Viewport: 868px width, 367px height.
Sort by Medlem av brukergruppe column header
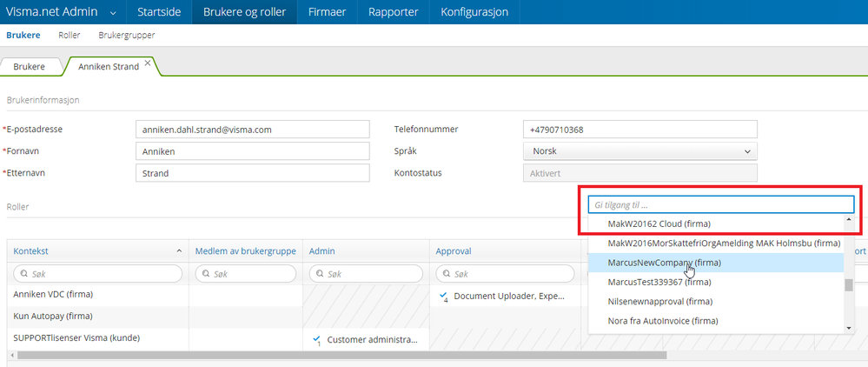[246, 251]
